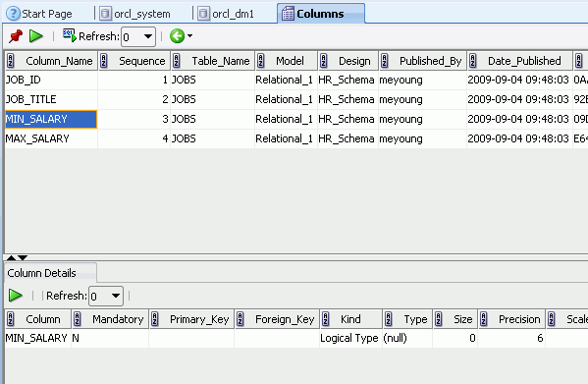Sort icon of Foreign_Key header

[241, 319]
